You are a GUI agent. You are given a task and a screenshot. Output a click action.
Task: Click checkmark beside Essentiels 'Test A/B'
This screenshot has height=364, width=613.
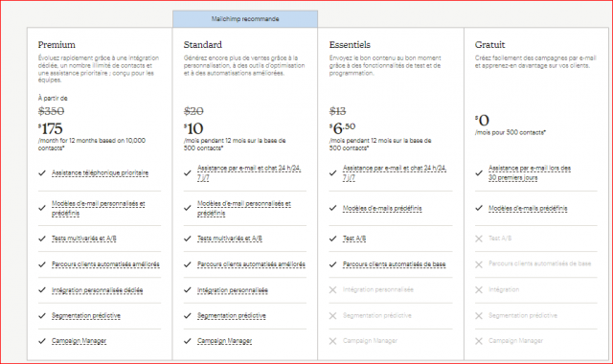333,239
